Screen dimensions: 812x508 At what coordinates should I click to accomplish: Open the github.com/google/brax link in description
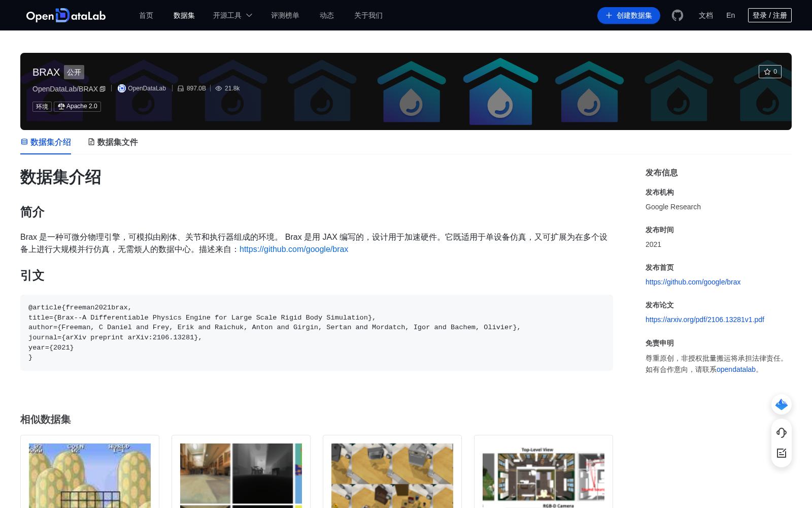(x=294, y=249)
